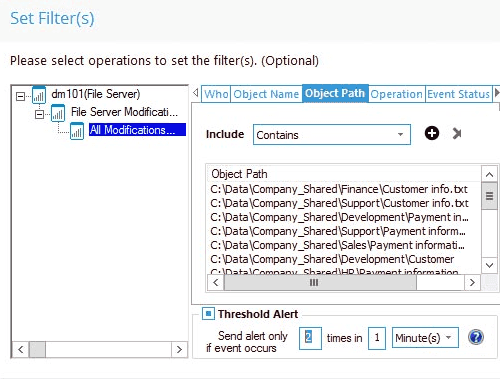Viewport: 500px width, 390px height.
Task: Collapse the dm101(File Server) tree node
Action: [x=20, y=96]
